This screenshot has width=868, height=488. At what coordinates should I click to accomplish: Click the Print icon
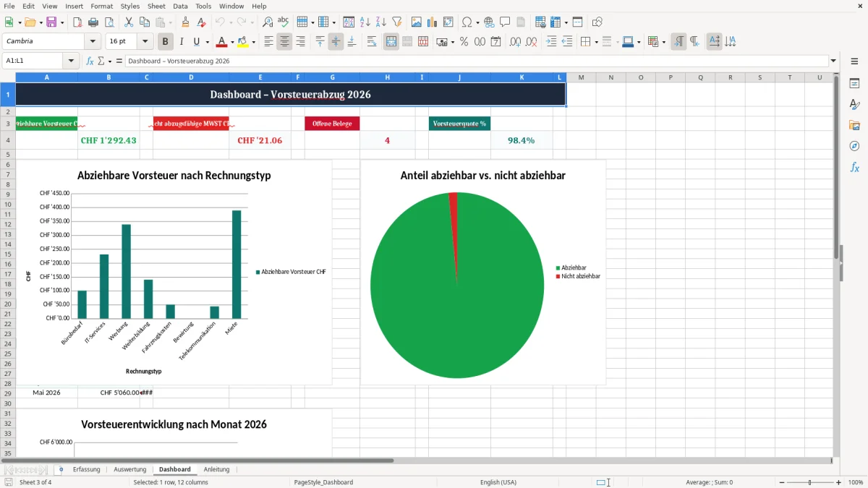pyautogui.click(x=93, y=22)
